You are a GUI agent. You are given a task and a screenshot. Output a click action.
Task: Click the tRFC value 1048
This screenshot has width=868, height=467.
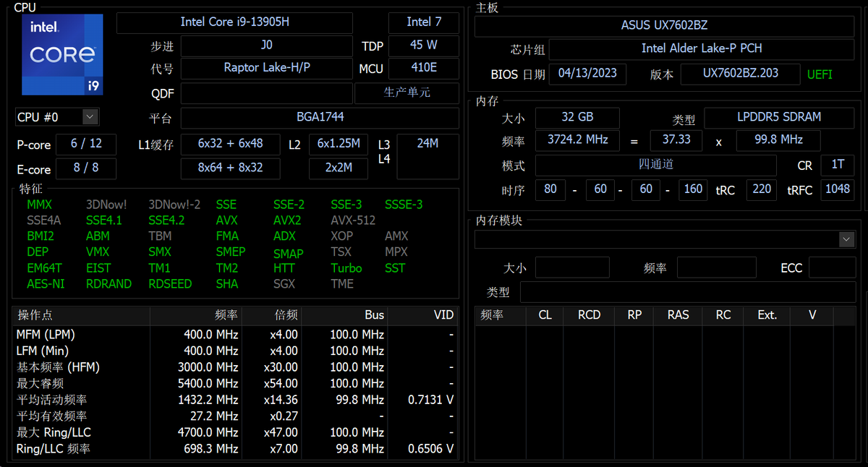tap(838, 190)
